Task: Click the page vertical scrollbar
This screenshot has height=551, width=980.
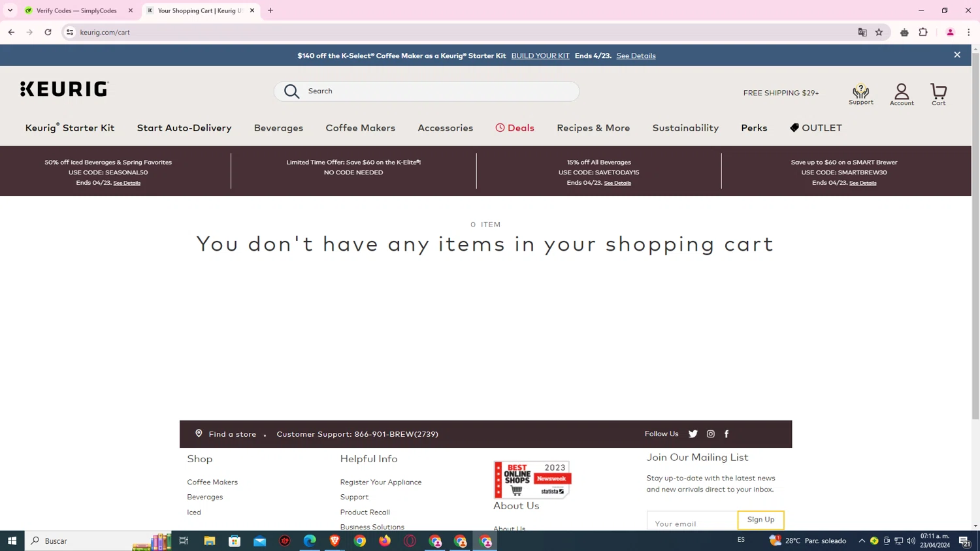Action: [975, 235]
